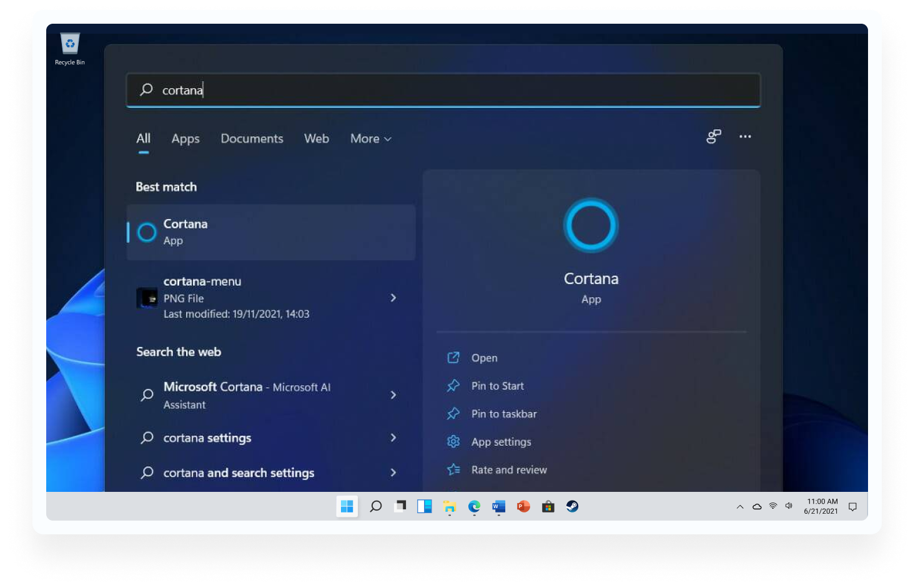Show hidden tray icons chevron
Viewport: 913px width, 588px height.
click(740, 507)
